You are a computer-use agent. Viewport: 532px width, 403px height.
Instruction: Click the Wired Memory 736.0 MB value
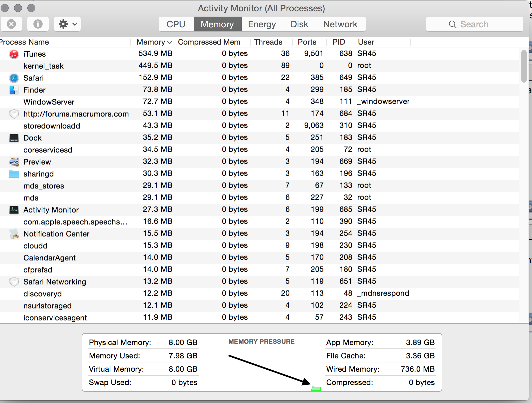[418, 369]
